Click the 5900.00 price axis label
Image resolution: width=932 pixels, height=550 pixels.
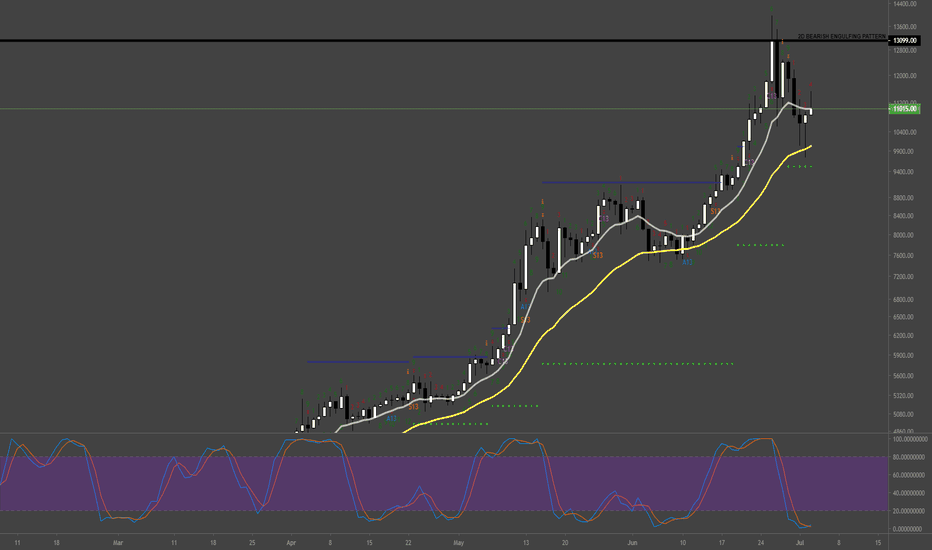(x=904, y=356)
